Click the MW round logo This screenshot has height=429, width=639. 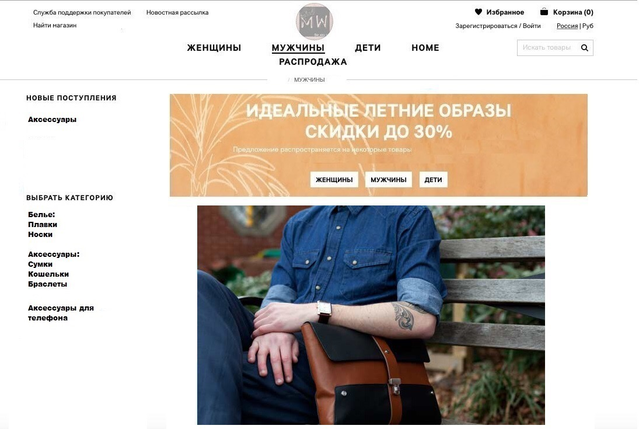(x=314, y=22)
